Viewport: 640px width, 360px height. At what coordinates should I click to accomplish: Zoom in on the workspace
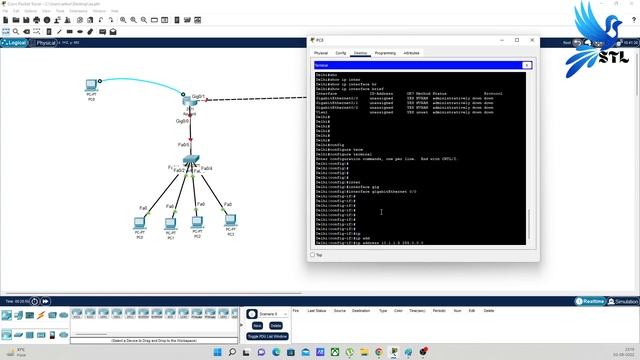pyautogui.click(x=123, y=20)
